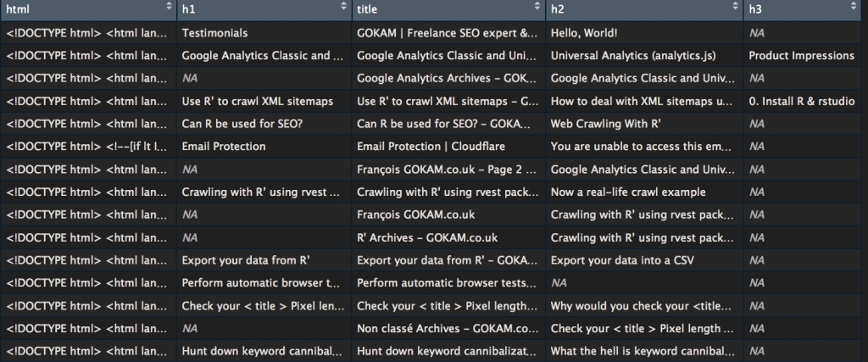This screenshot has width=868, height=362.
Task: Click the 'Non classé Archives' title cell
Action: pos(448,328)
